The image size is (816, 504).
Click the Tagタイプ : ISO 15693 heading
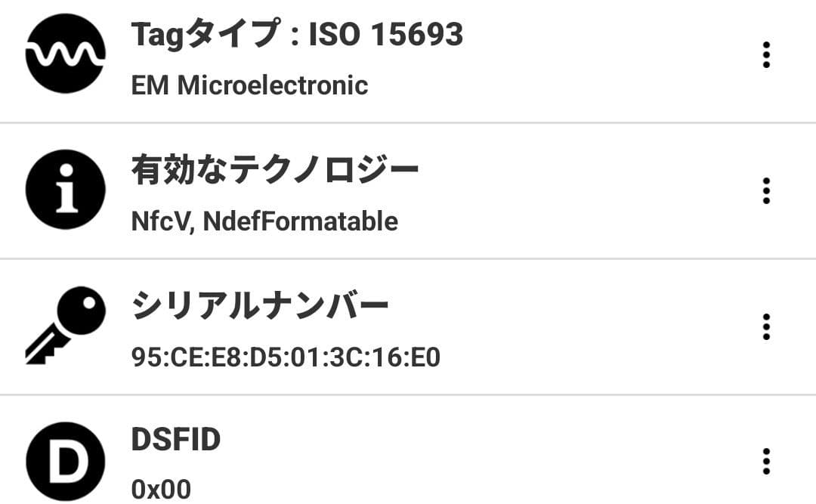tap(297, 34)
